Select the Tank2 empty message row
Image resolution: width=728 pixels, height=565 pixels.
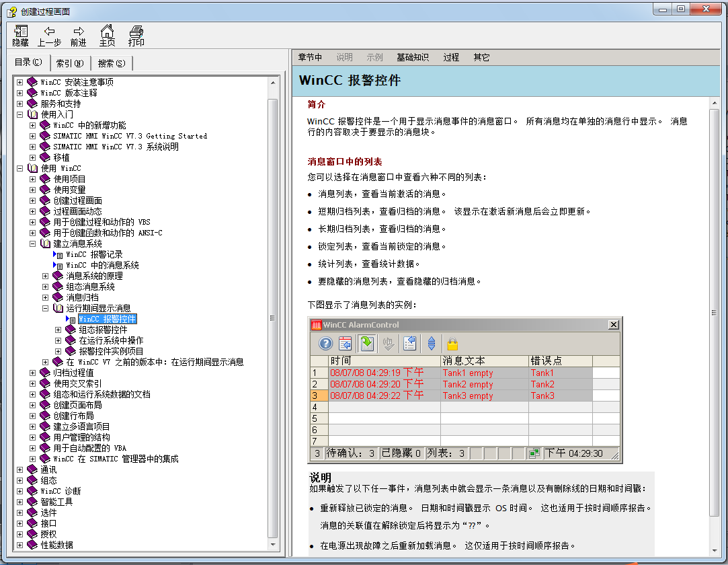tap(464, 384)
